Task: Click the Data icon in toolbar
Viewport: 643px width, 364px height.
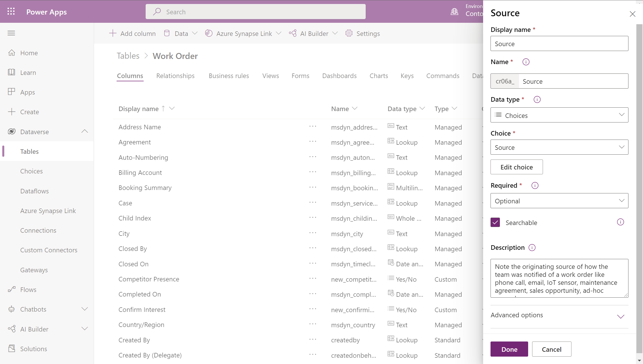Action: click(167, 33)
